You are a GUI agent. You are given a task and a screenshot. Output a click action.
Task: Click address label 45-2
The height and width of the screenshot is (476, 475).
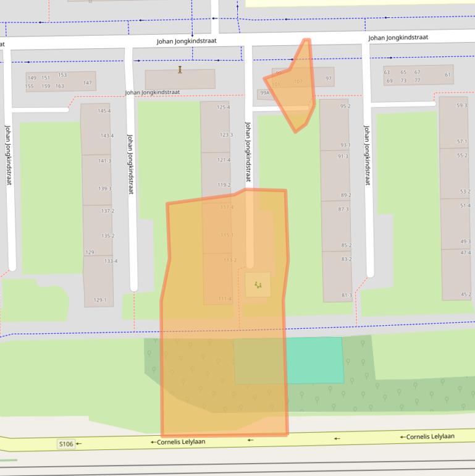466,295
